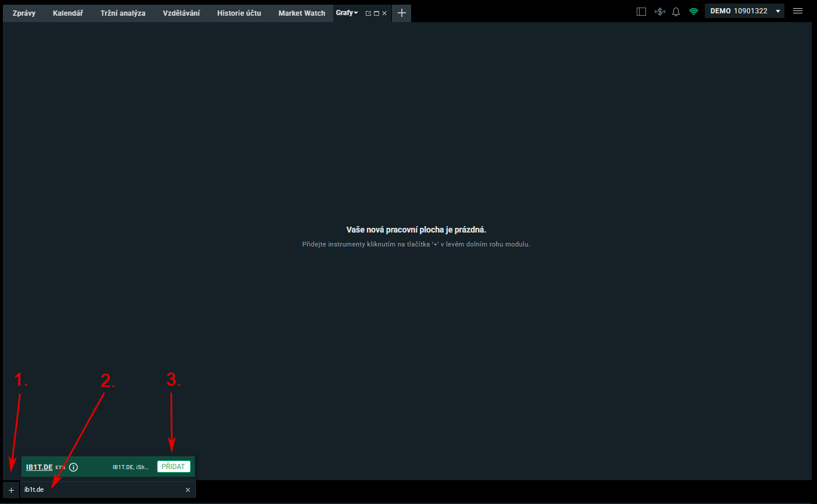Viewport: 817px width, 504px height.
Task: Toggle the sidebar layout panel icon
Action: [x=641, y=12]
